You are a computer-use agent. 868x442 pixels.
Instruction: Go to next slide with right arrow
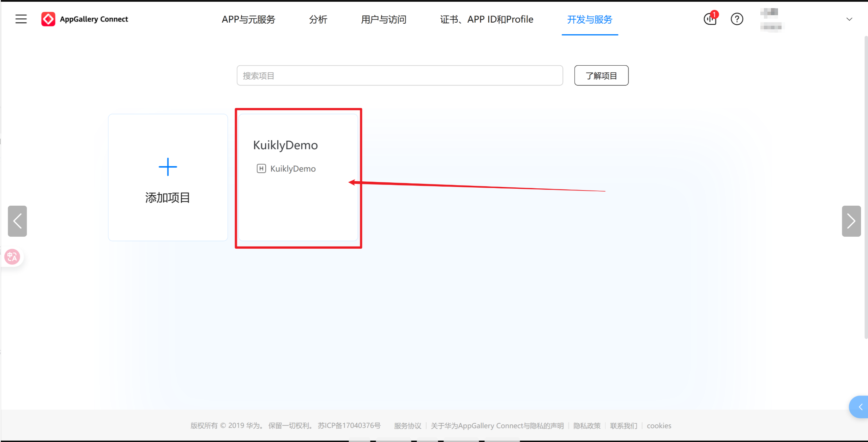coord(851,221)
